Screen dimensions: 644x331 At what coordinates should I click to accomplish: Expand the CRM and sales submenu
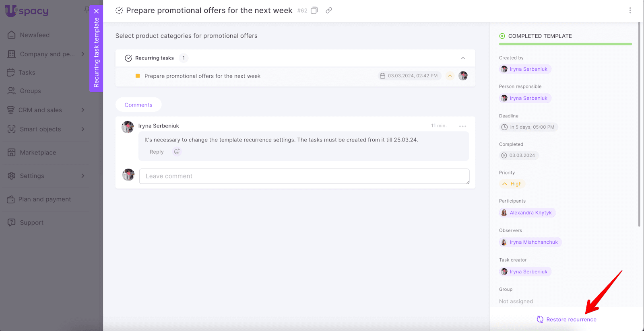click(83, 110)
